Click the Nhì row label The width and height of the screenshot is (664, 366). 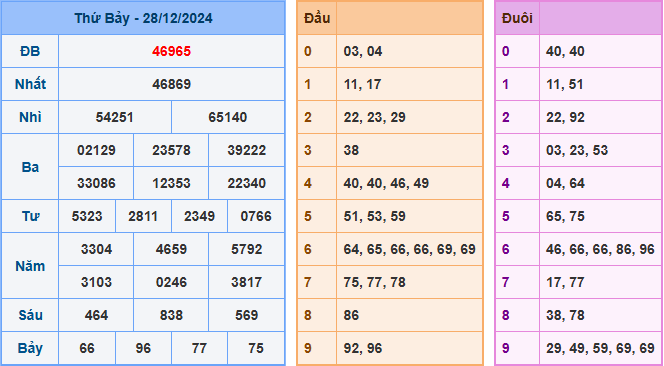point(30,117)
